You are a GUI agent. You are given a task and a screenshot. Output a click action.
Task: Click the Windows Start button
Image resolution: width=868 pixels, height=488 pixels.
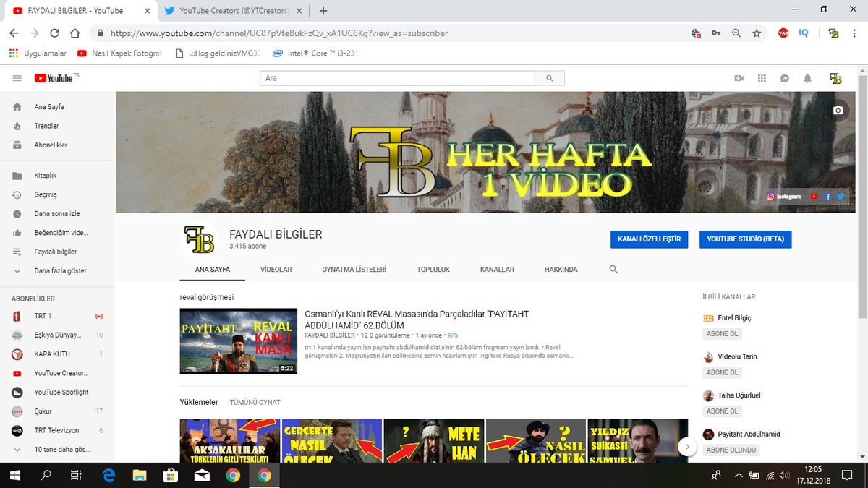coord(14,475)
